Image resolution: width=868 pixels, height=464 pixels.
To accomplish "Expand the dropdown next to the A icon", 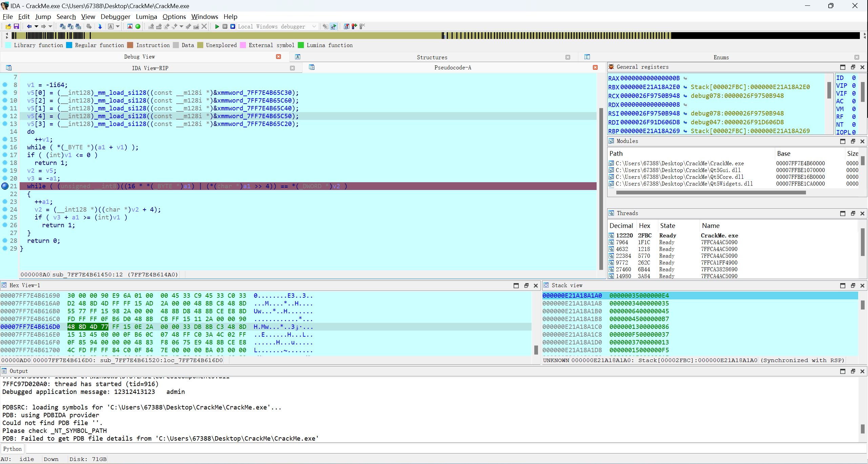I will click(x=118, y=26).
